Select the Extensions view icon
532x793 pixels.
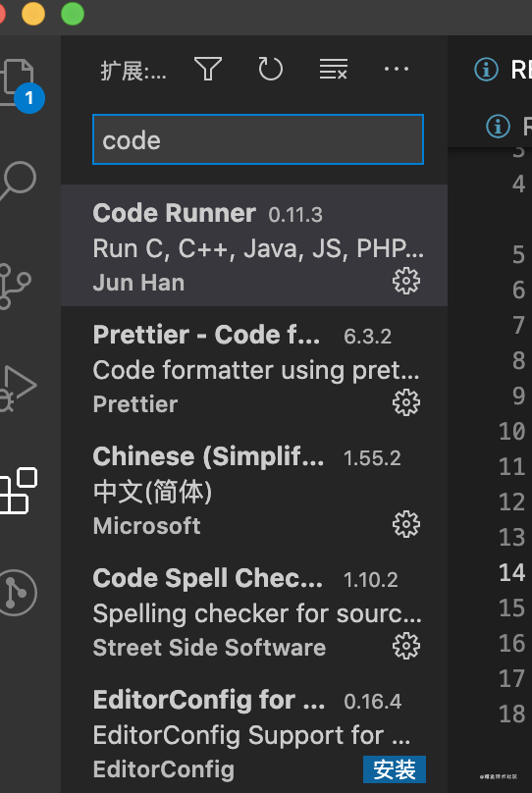coord(18,491)
